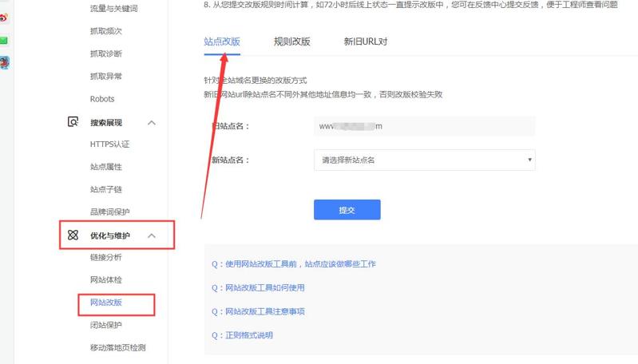Screen dimensions: 638x364
Task: Click the 新站点名 field label
Action: [x=230, y=160]
